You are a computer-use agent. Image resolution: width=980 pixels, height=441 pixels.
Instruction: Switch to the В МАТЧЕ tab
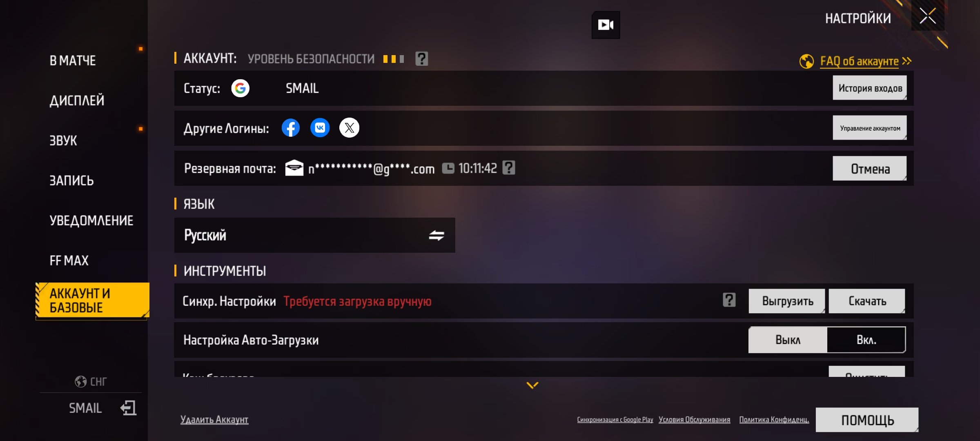point(73,60)
